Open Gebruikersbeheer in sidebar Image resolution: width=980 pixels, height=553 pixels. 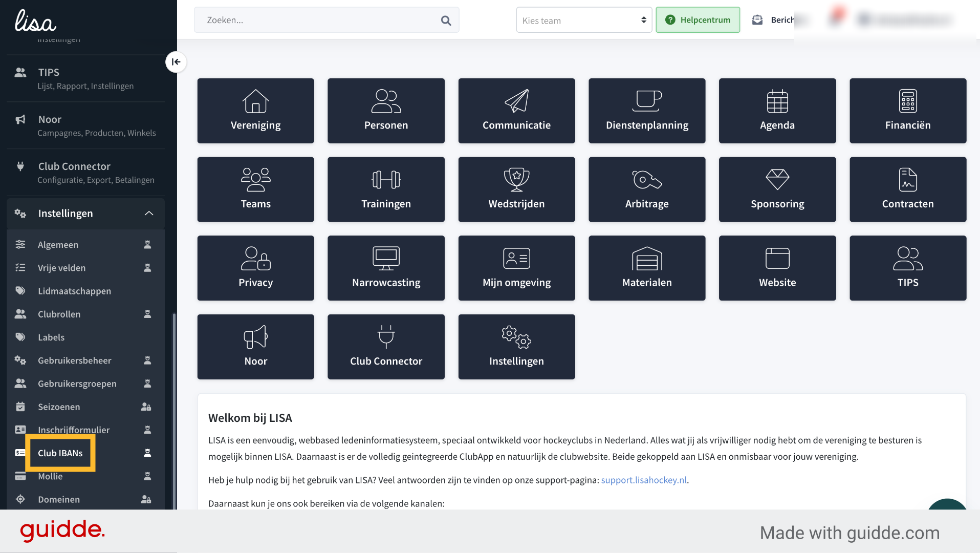(x=86, y=360)
